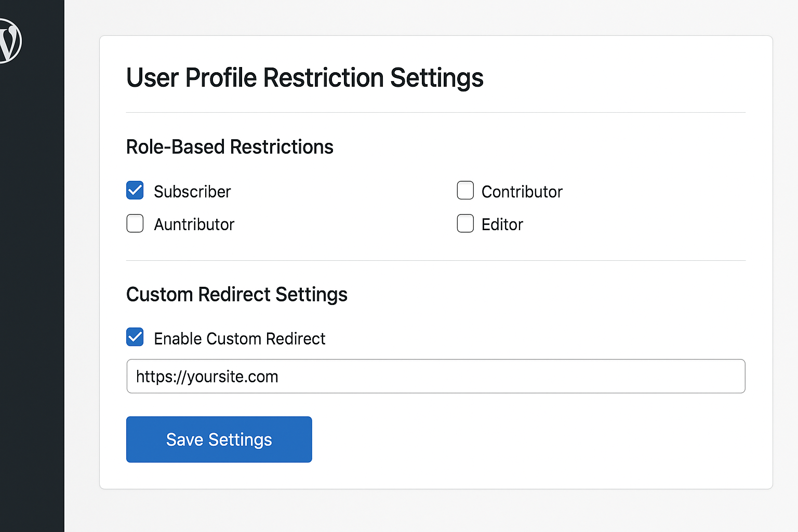Click the Auntributor label text
Image resolution: width=798 pixels, height=532 pixels.
pyautogui.click(x=194, y=224)
